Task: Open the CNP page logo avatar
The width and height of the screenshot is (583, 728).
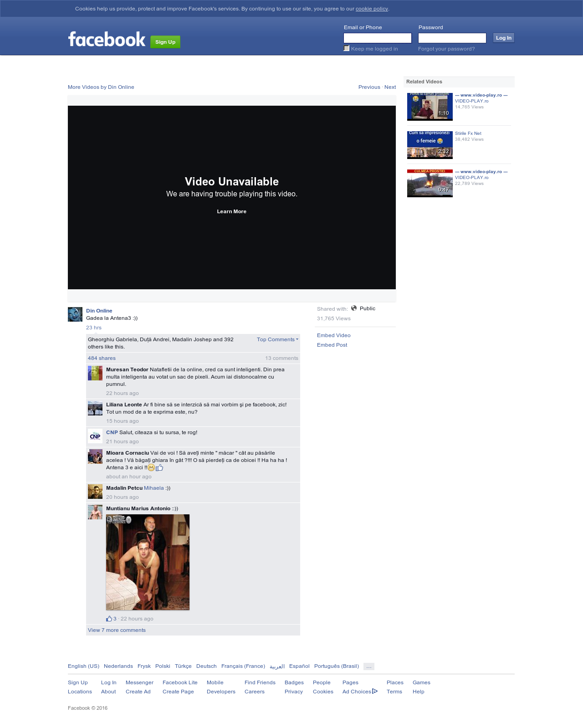Action: [95, 436]
